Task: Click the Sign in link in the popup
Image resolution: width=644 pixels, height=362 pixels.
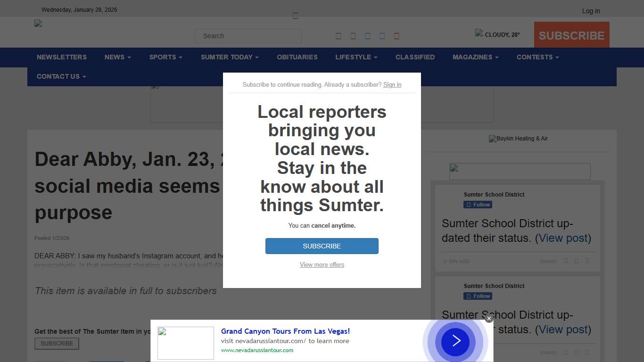Action: 392,85
